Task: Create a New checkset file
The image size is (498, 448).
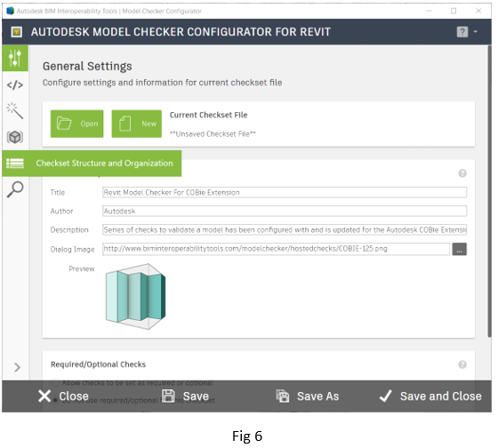Action: (x=137, y=124)
